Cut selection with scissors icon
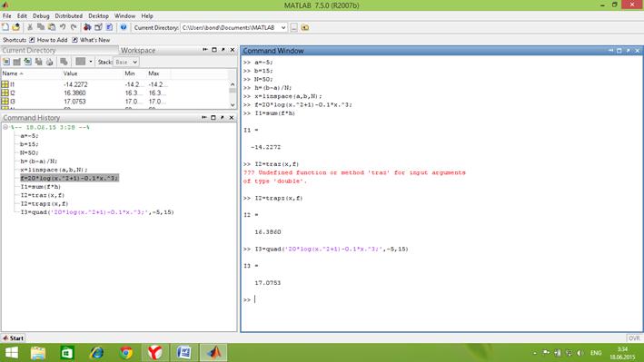The image size is (644, 362). (30, 27)
